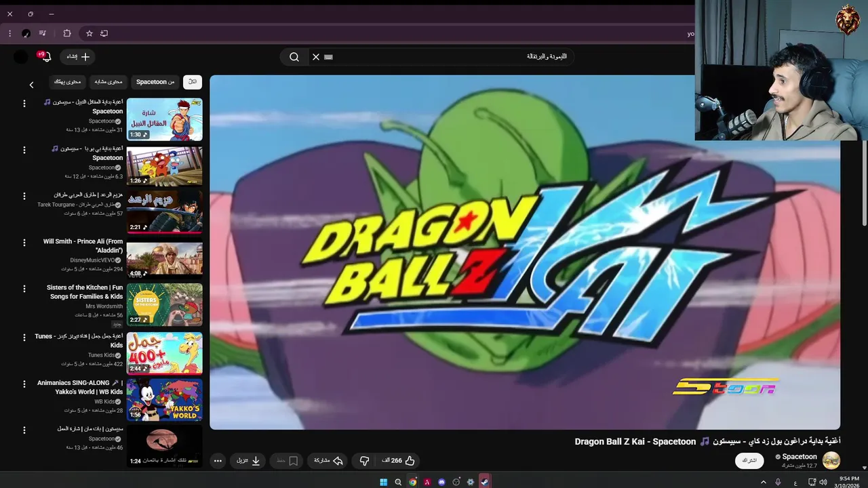Bookmark this page with the star icon
Screen dimensions: 868x488
pos(89,33)
